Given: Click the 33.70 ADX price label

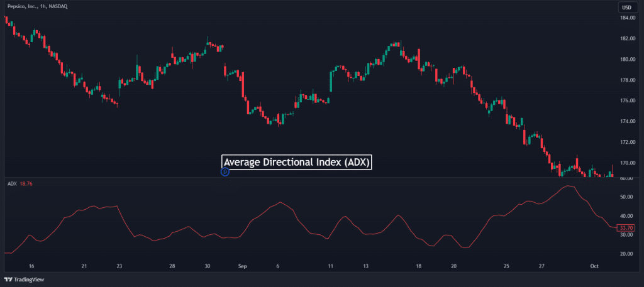Looking at the screenshot, I should point(627,227).
